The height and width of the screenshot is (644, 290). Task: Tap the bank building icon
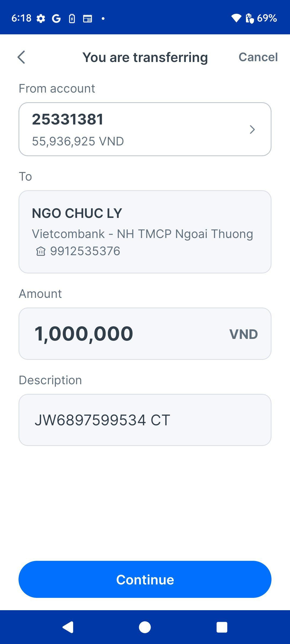pos(41,251)
